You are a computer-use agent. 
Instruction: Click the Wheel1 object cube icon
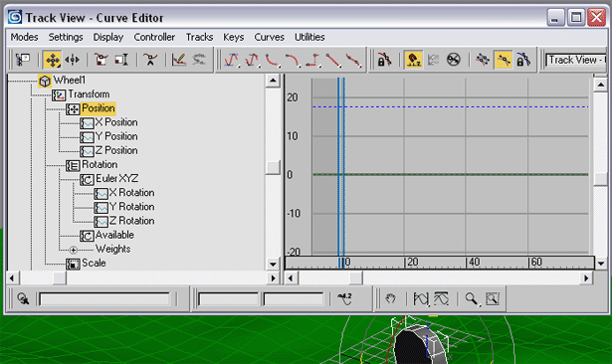coord(45,81)
